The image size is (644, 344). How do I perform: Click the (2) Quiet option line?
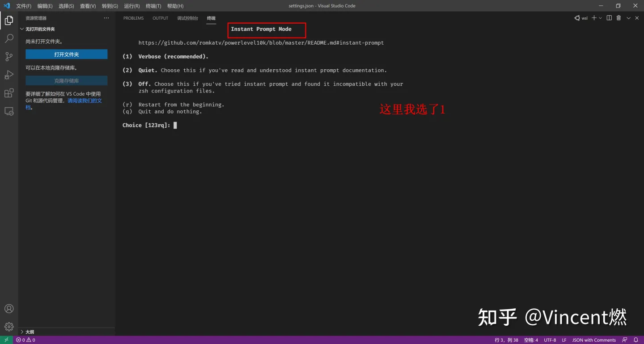tap(254, 70)
